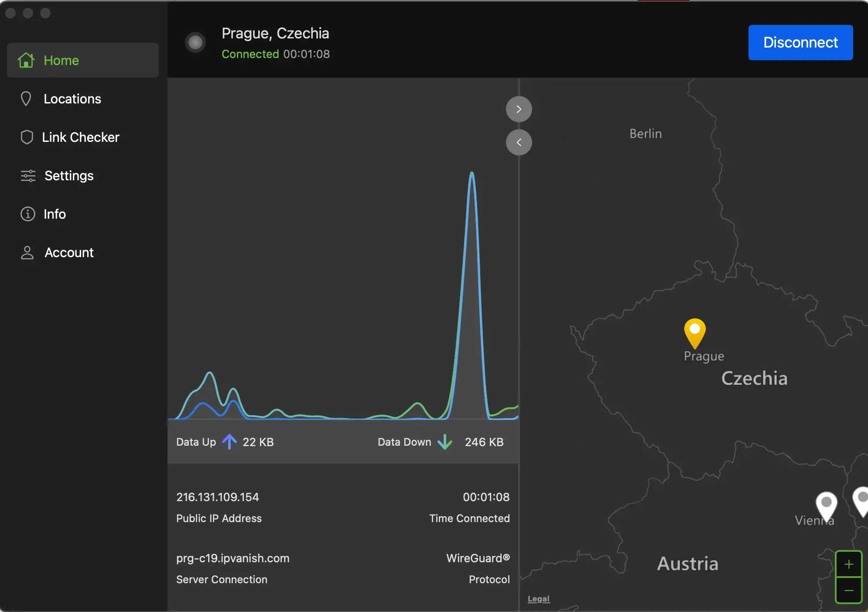Click the Info circle icon

coord(27,214)
